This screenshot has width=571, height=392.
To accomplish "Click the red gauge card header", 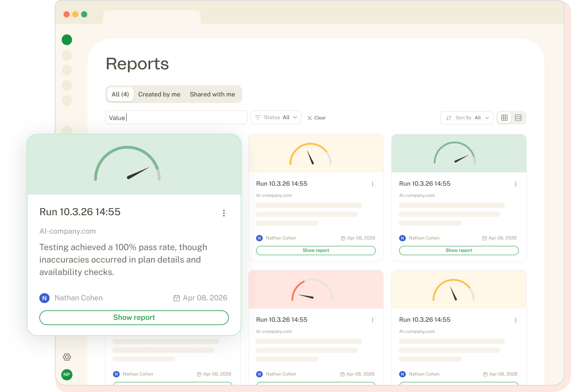I will [x=316, y=289].
